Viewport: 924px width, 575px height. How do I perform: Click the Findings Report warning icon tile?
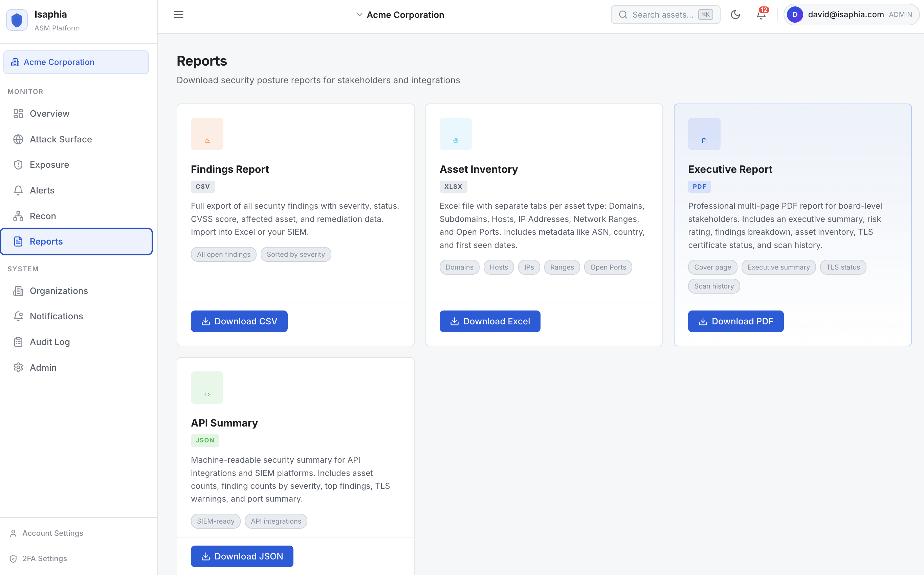[207, 134]
